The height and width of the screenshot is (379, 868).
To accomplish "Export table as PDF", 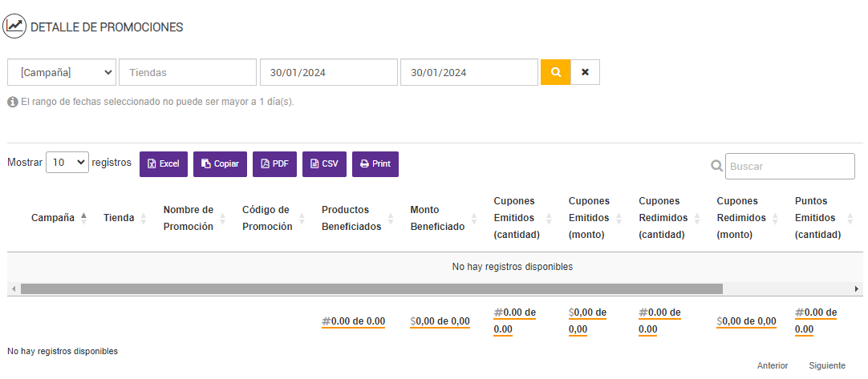I will pyautogui.click(x=274, y=164).
